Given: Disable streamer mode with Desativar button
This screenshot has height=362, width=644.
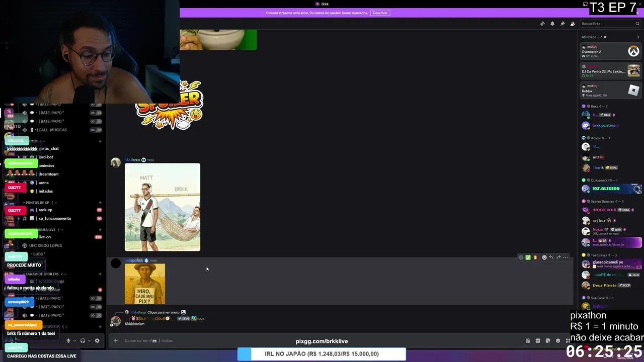Looking at the screenshot, I should (x=380, y=13).
